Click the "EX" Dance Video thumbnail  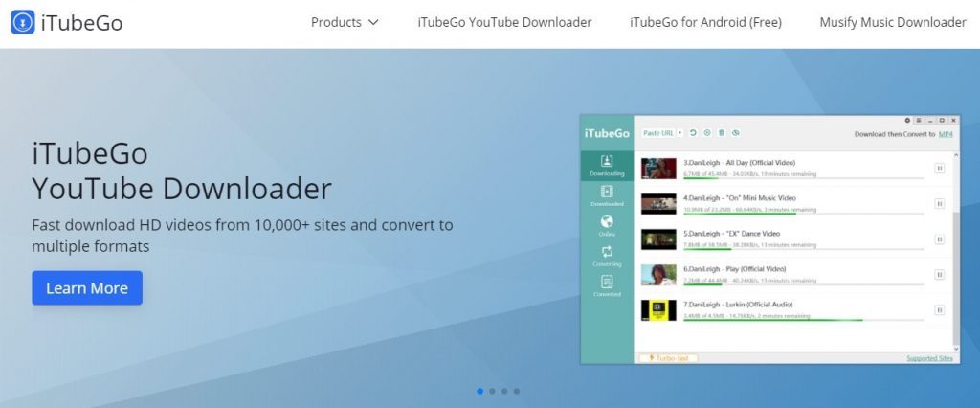click(658, 239)
